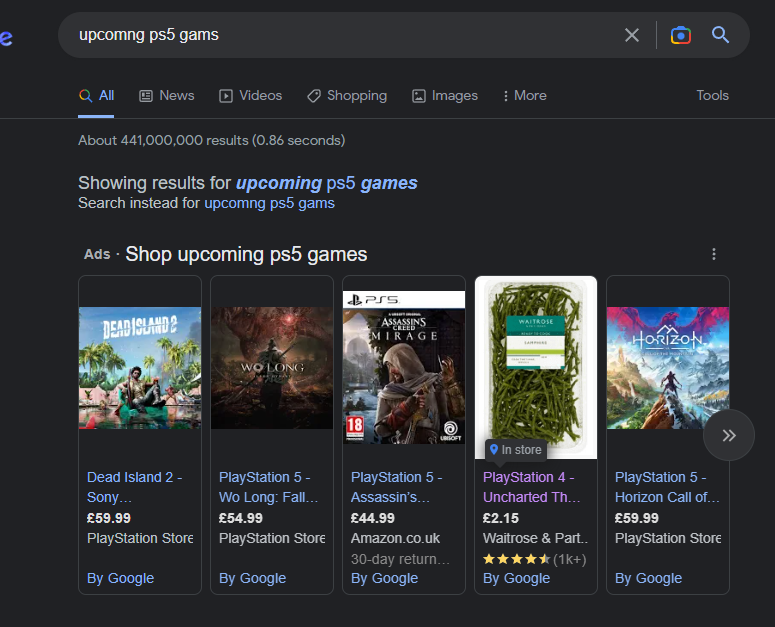
Task: Clear the search box with the X icon
Action: (632, 35)
